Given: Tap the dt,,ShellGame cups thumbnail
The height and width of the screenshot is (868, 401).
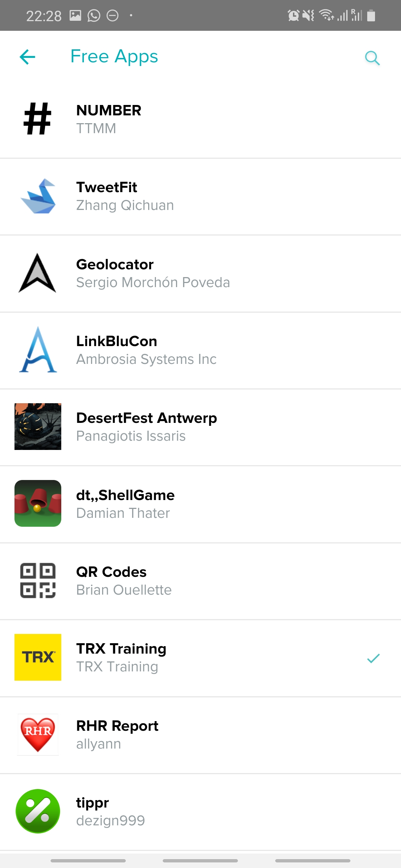Looking at the screenshot, I should pos(38,503).
